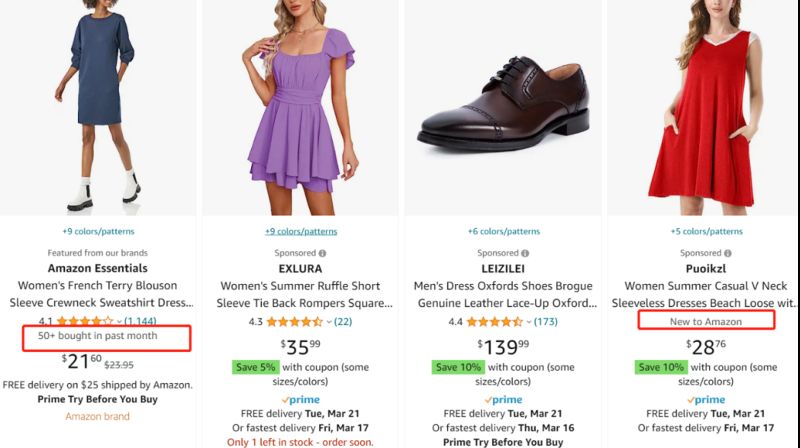Viewport: 800px width, 448px height.
Task: Click the Prime logo under the $28.76 red dress
Action: (708, 400)
